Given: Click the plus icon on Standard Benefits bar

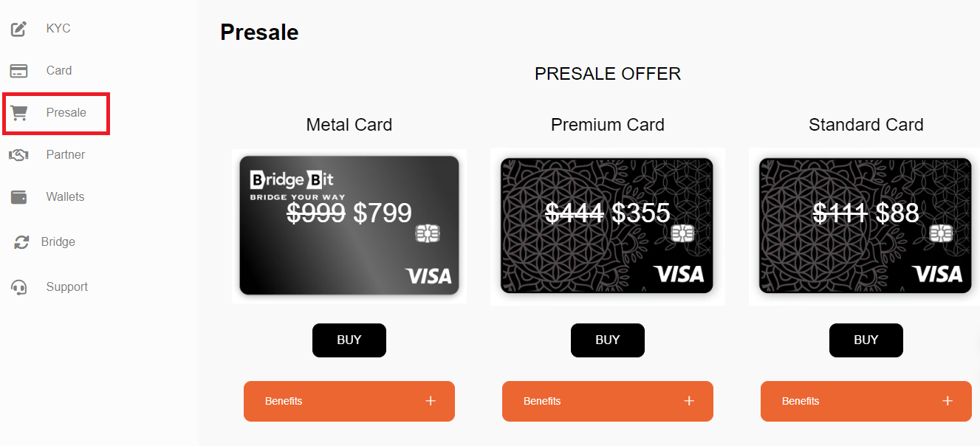Looking at the screenshot, I should pos(948,401).
